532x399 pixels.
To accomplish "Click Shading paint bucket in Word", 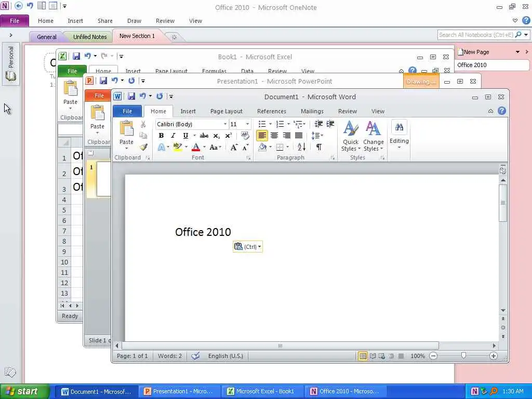I will (x=262, y=147).
